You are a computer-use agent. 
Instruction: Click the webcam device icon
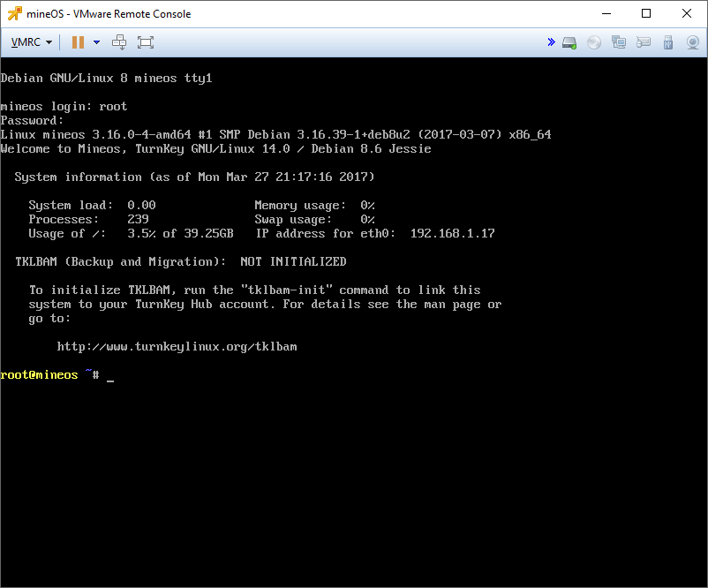693,42
